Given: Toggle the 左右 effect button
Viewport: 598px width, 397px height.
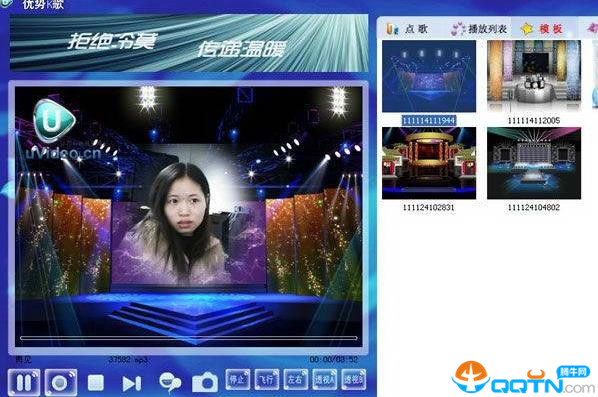Looking at the screenshot, I should (296, 379).
